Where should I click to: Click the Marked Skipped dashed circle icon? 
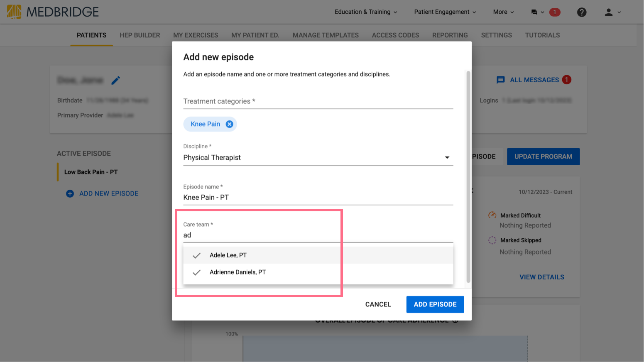pos(492,240)
